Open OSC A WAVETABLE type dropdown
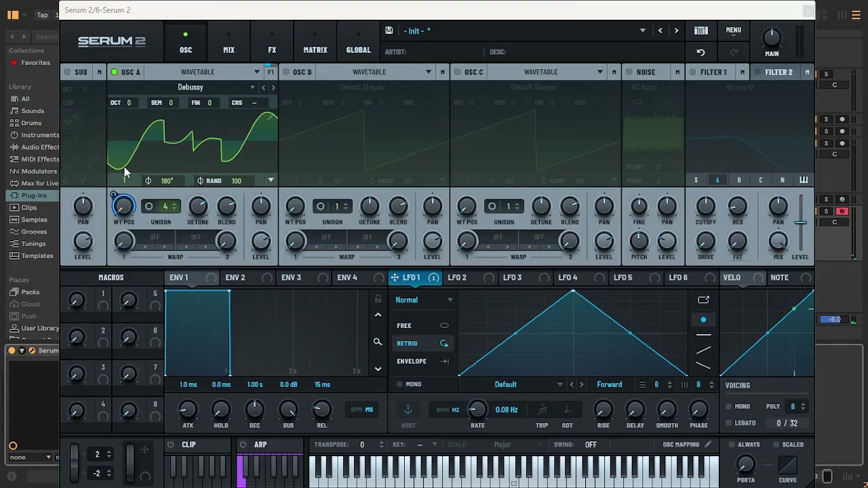Screen dimensions: 868x488 click(x=256, y=72)
